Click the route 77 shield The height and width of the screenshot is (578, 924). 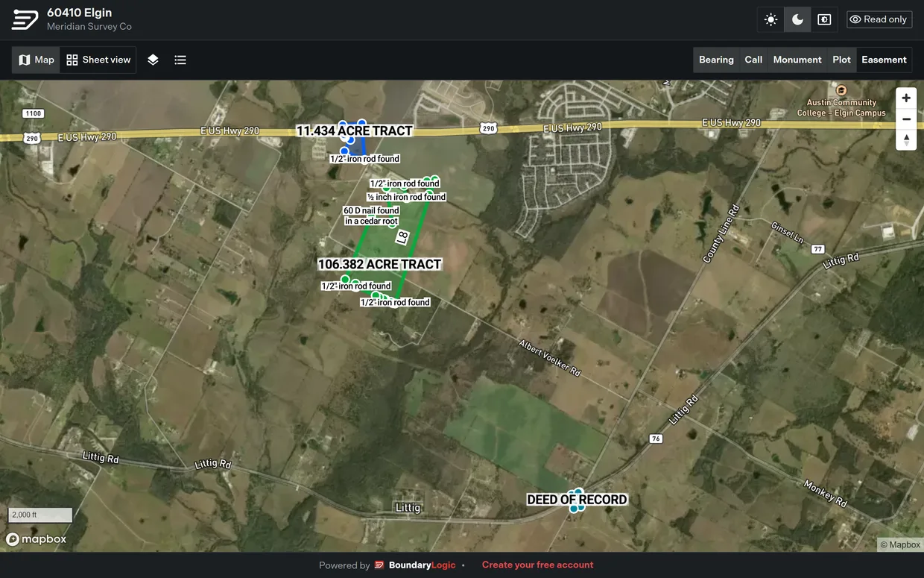(x=818, y=249)
